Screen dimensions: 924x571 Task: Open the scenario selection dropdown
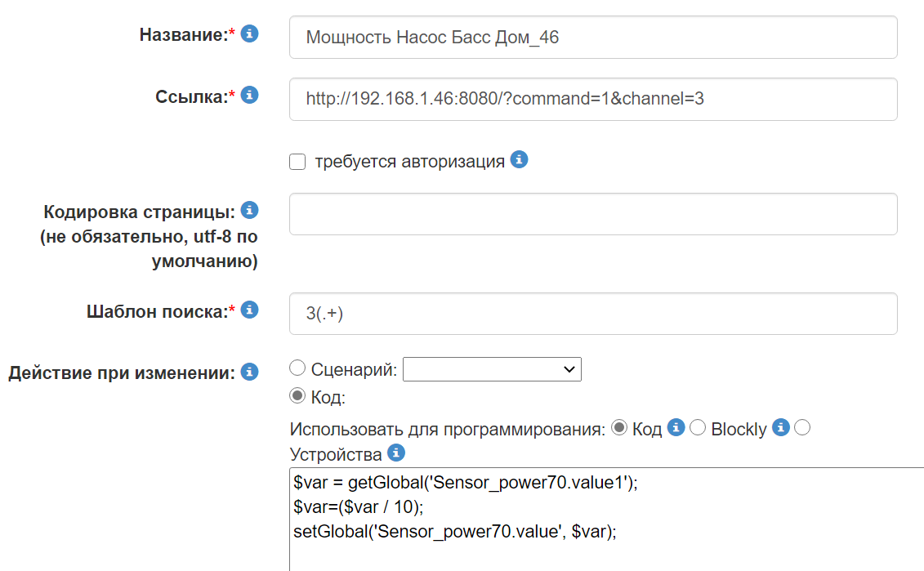pyautogui.click(x=492, y=368)
